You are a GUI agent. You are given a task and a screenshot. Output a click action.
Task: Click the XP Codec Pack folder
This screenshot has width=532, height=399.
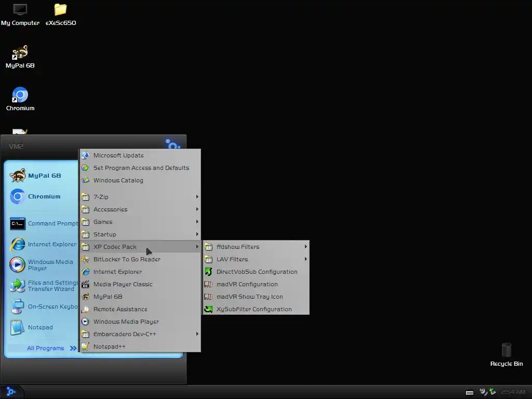(140, 247)
